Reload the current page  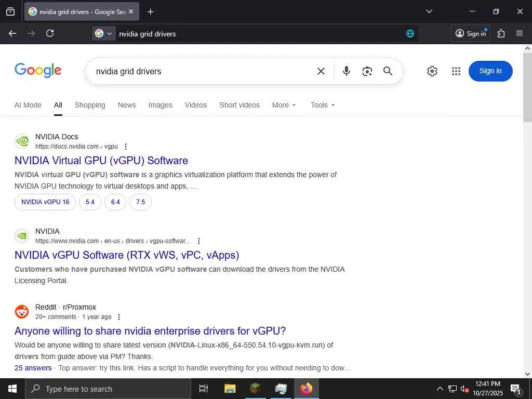tap(50, 33)
